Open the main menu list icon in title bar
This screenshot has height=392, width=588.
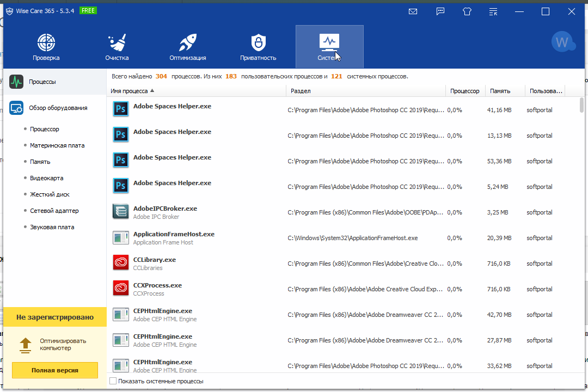tap(493, 11)
